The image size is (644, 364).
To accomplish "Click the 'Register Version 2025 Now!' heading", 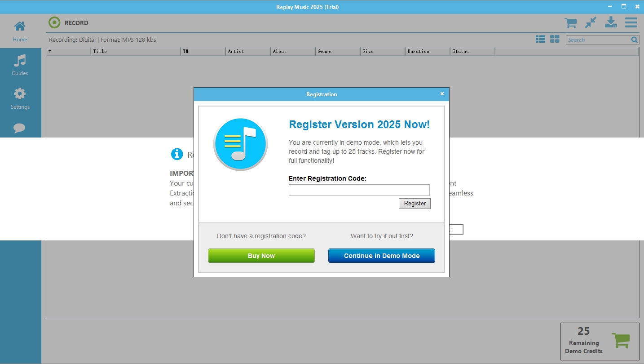I will point(359,124).
